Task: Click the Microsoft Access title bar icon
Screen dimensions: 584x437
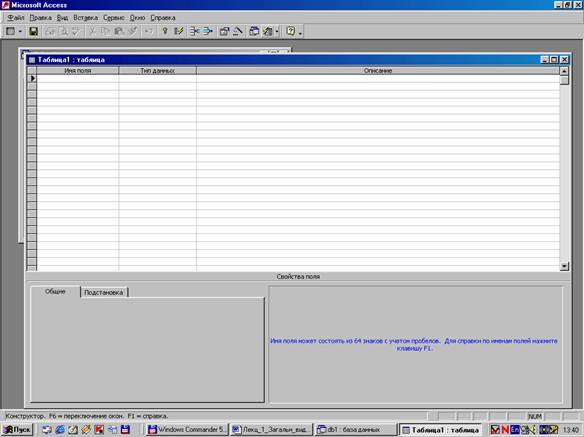Action: tap(5, 5)
